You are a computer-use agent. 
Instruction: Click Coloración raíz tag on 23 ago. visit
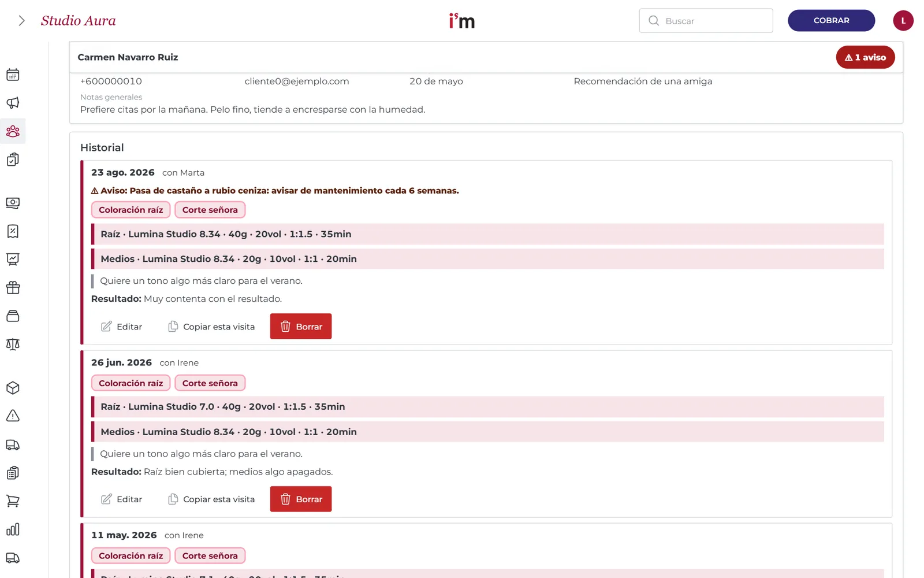click(x=131, y=210)
